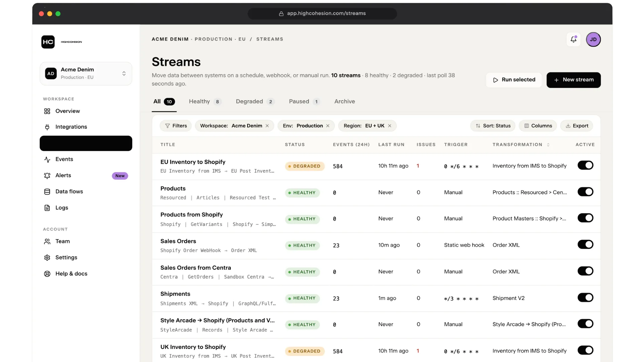Sort by the Transformation column
Image resolution: width=644 pixels, height=362 pixels.
(x=521, y=145)
